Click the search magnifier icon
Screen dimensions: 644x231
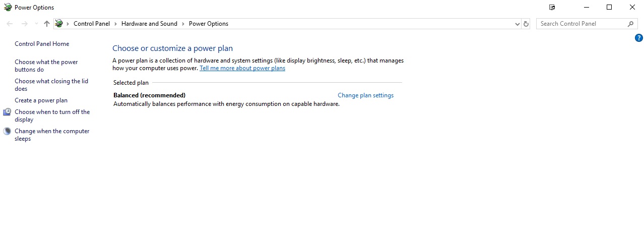tap(630, 24)
